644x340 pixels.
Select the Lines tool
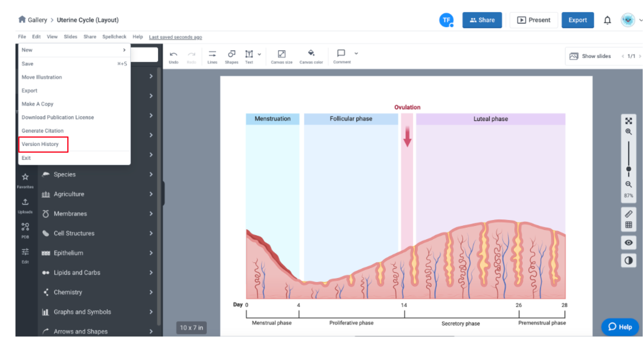[212, 57]
